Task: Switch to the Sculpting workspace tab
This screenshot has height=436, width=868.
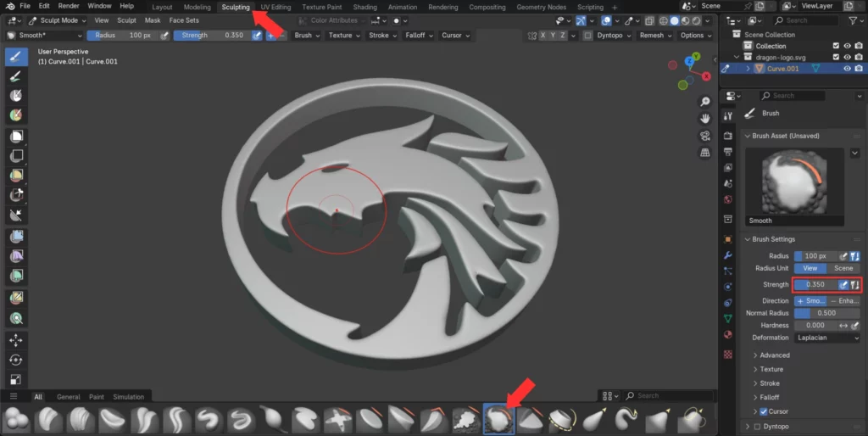Action: [236, 7]
